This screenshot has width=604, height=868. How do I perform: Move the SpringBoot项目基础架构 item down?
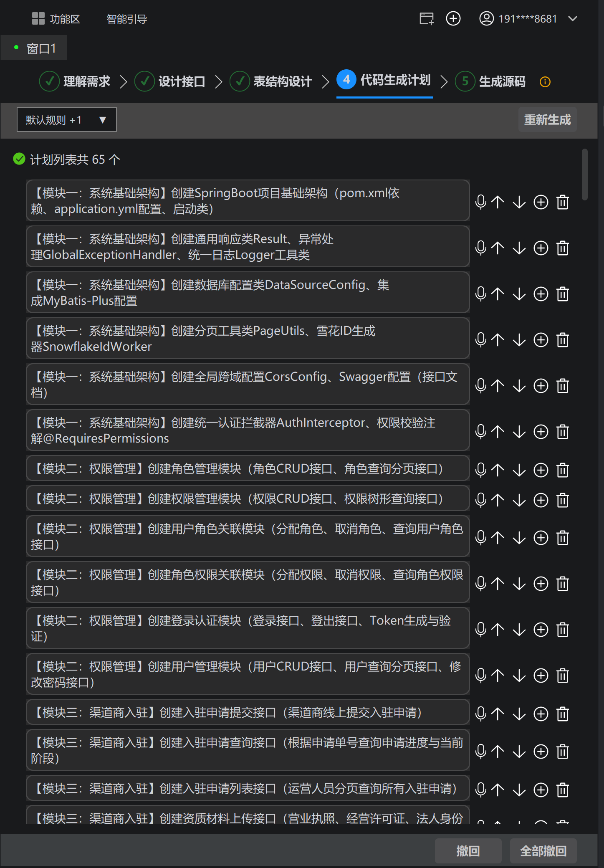(519, 202)
